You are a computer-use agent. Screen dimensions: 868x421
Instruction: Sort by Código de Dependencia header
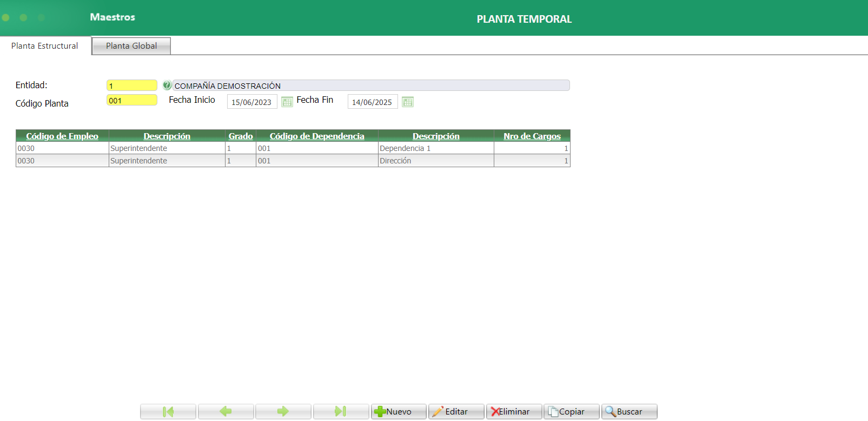pyautogui.click(x=317, y=136)
